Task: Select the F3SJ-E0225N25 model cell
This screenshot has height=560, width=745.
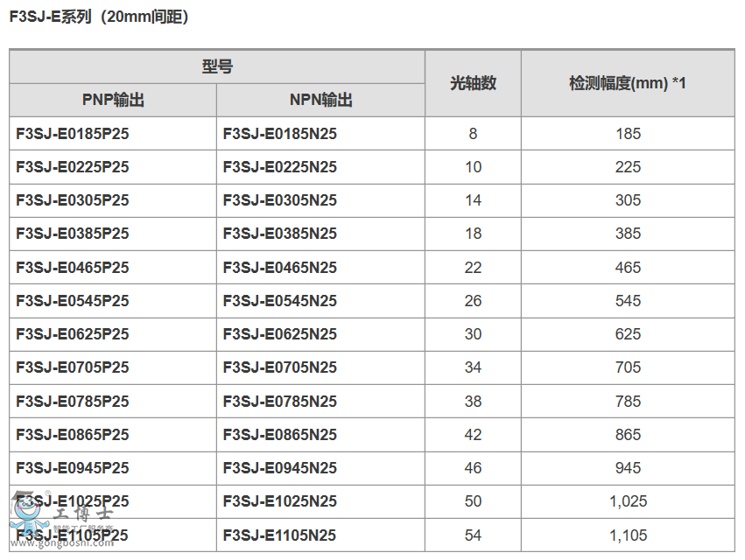Action: pyautogui.click(x=280, y=167)
